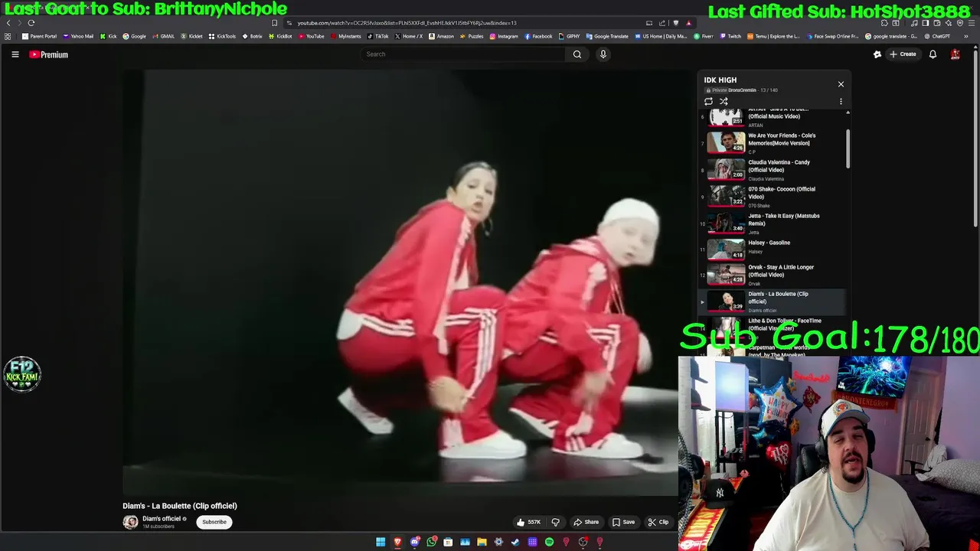Open YouTube notifications bell
Viewport: 980px width, 551px height.
pos(933,54)
